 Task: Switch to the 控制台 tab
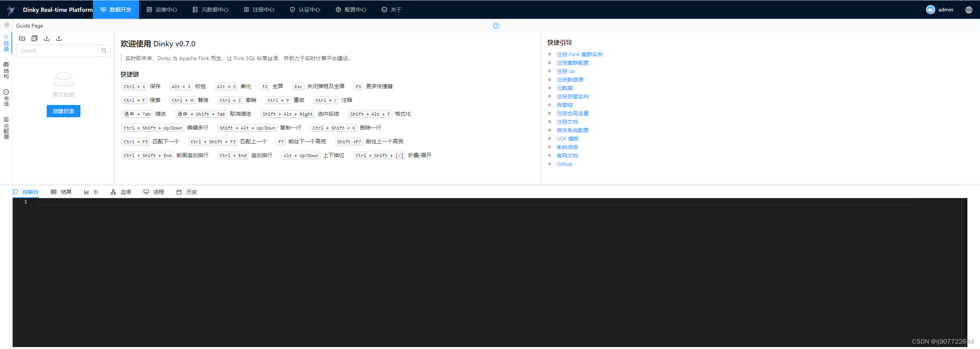click(x=26, y=192)
